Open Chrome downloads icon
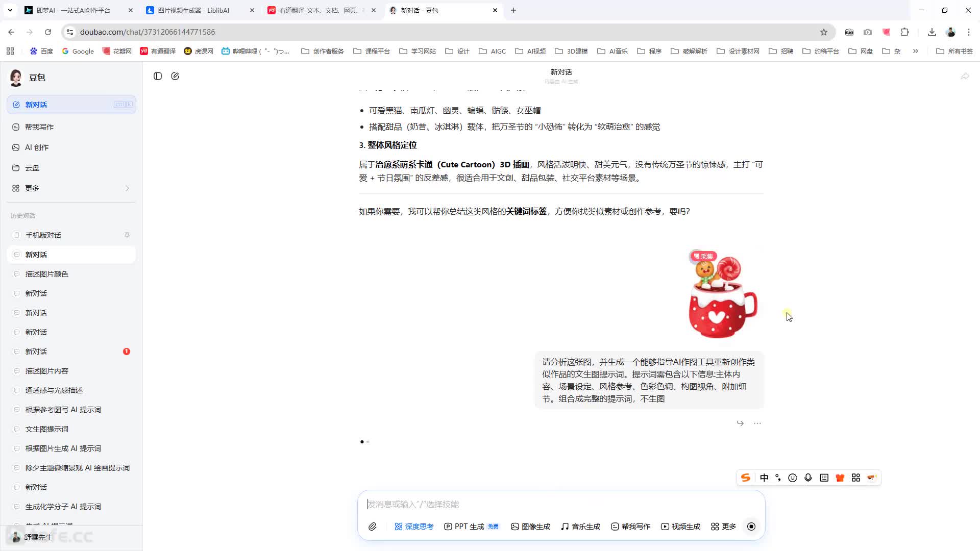Image resolution: width=980 pixels, height=551 pixels. click(932, 32)
